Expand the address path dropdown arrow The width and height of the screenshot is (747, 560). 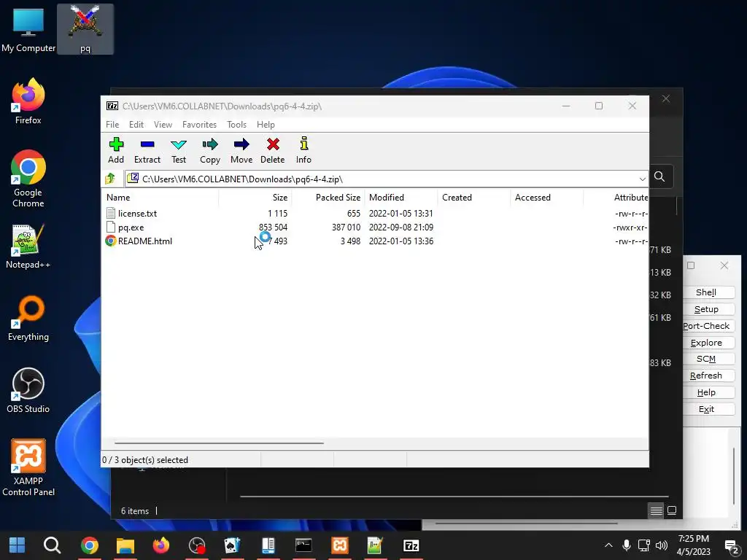pos(642,179)
